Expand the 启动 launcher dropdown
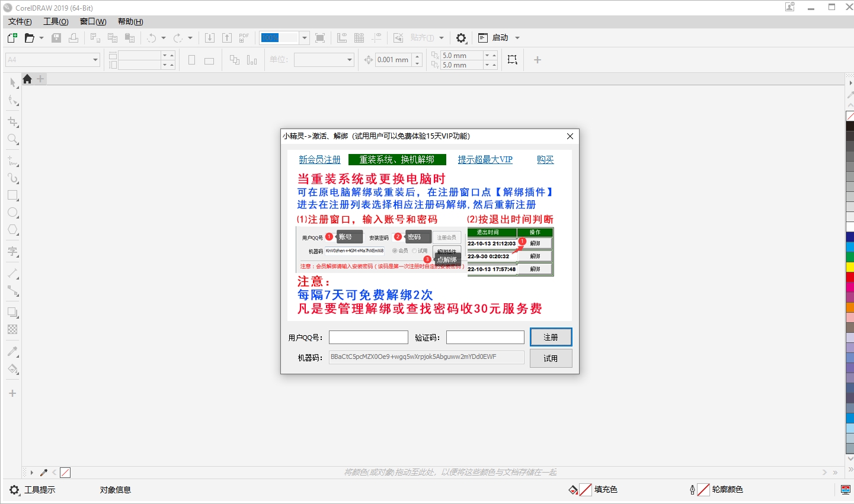854x504 pixels. [517, 38]
